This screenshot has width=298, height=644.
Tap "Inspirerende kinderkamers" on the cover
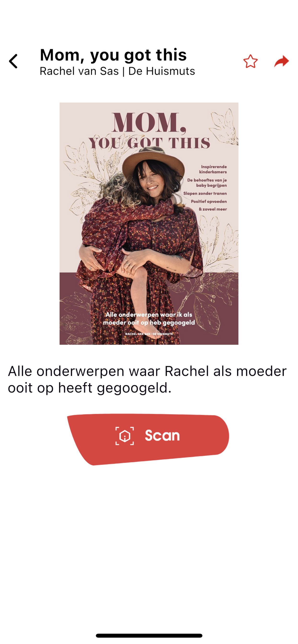(213, 169)
